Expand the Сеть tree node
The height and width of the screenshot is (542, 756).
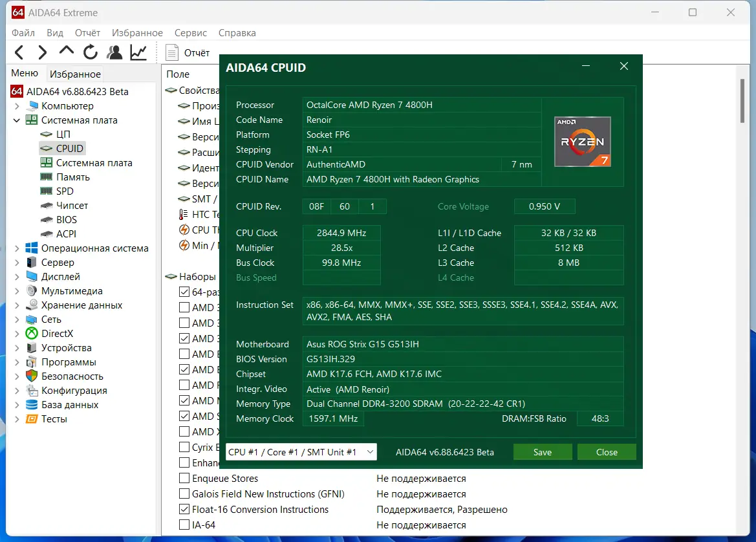[x=17, y=320]
